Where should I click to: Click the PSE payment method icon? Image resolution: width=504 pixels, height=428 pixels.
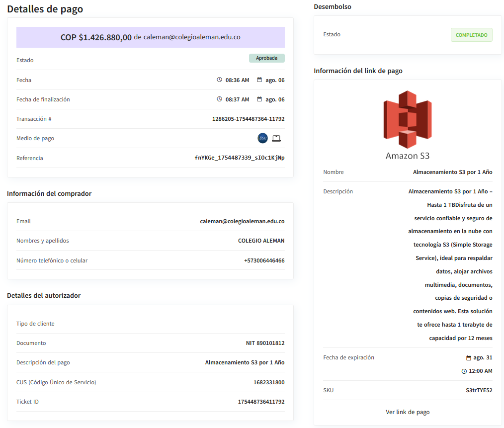pos(262,138)
